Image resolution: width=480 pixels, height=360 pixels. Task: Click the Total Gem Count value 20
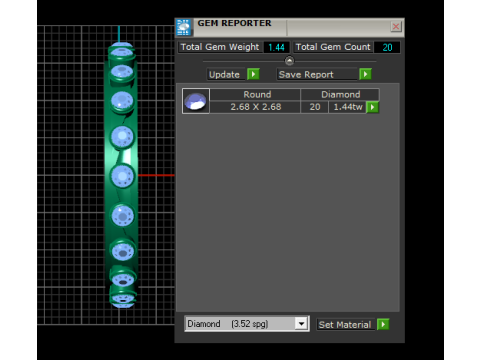[x=387, y=47]
